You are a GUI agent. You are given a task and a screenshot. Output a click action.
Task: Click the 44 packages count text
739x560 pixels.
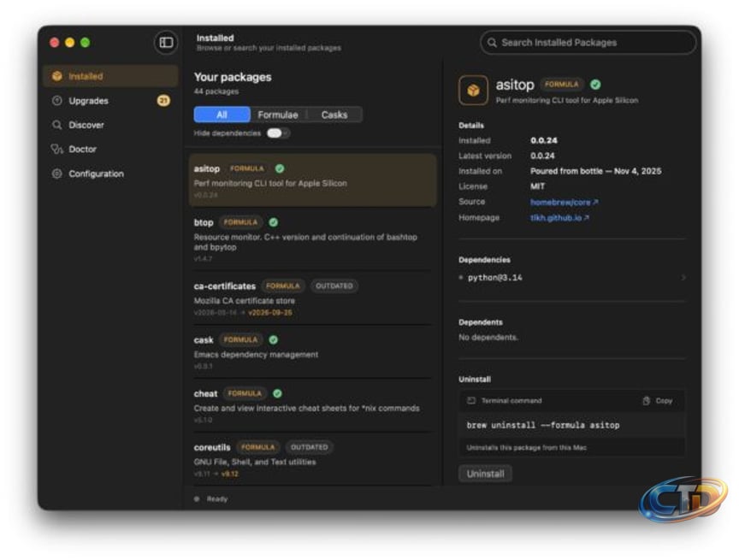[216, 91]
